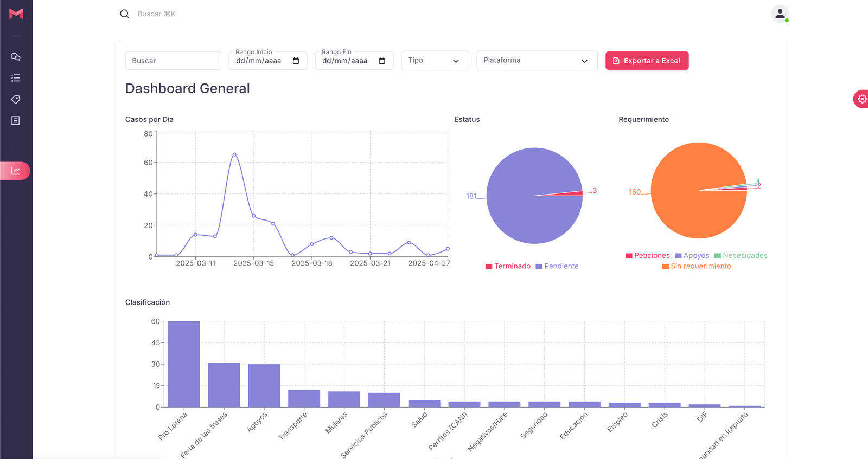Image resolution: width=868 pixels, height=459 pixels.
Task: Expand the Plataforma dropdown
Action: pyautogui.click(x=537, y=61)
